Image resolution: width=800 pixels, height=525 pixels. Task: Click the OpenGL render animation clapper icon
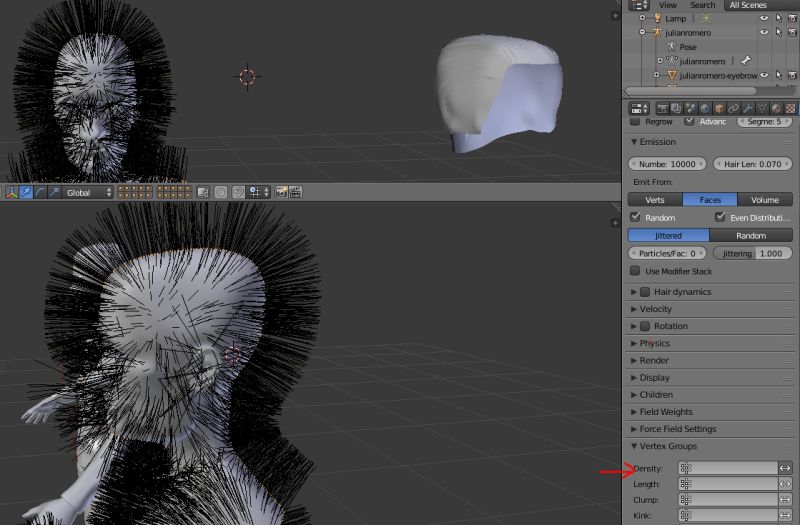coord(295,192)
